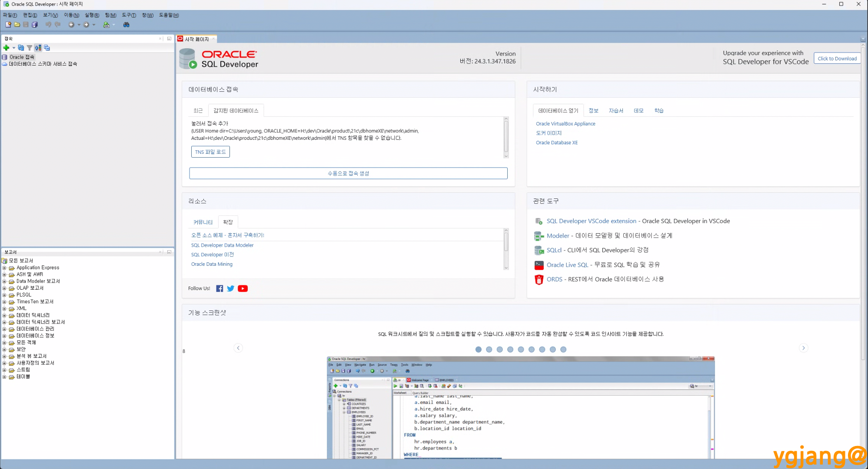868x469 pixels.
Task: Open the Oracle VirtualBox Appliance link
Action: click(x=565, y=124)
